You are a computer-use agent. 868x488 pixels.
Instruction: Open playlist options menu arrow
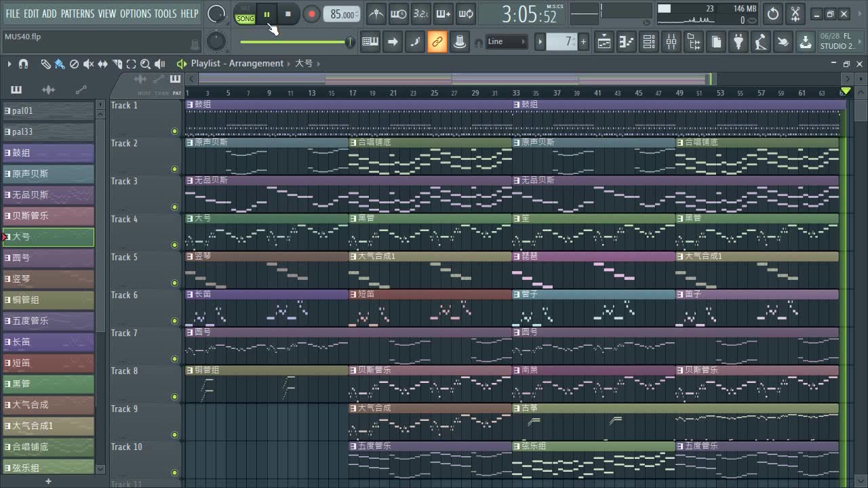9,64
